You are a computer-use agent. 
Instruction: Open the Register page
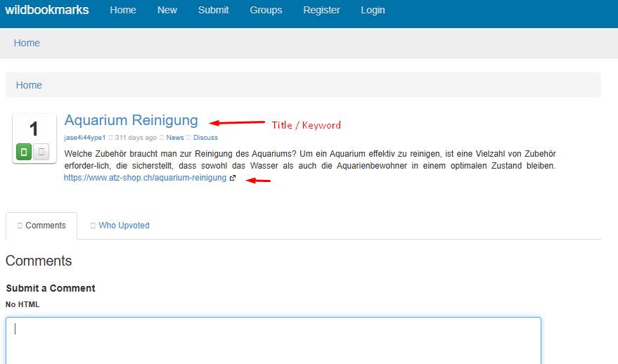[x=321, y=10]
